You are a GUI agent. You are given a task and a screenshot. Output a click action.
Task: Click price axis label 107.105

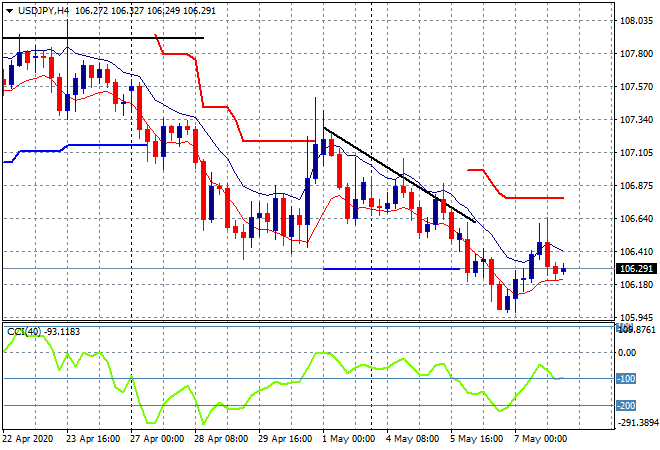coord(636,153)
